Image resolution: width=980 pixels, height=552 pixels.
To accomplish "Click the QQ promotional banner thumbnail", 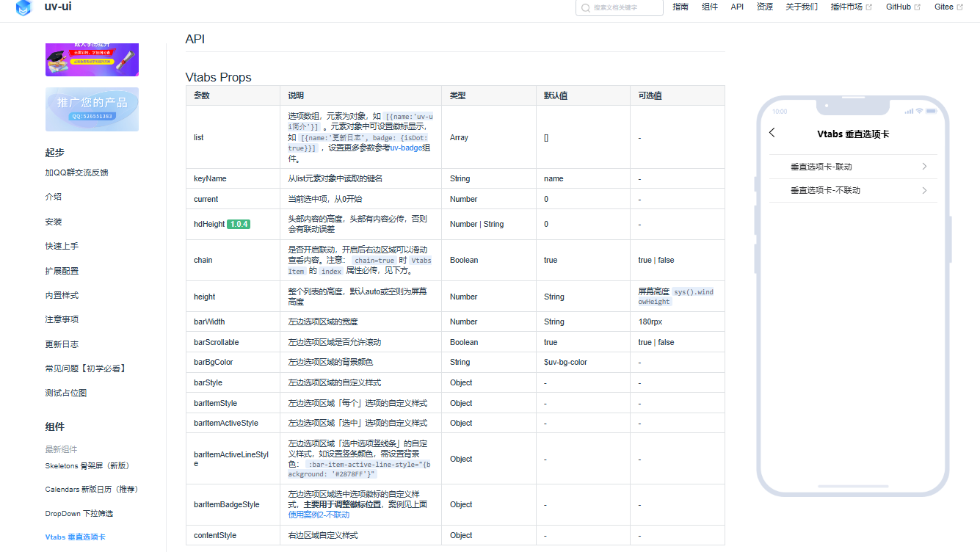I will coord(92,109).
